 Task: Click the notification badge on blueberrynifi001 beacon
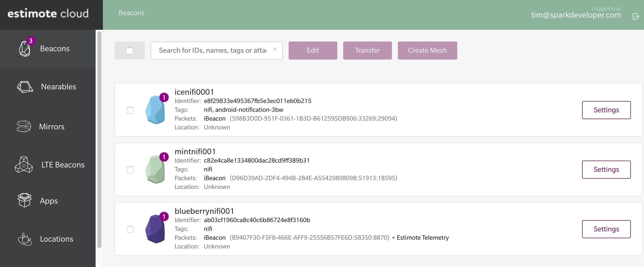point(164,216)
